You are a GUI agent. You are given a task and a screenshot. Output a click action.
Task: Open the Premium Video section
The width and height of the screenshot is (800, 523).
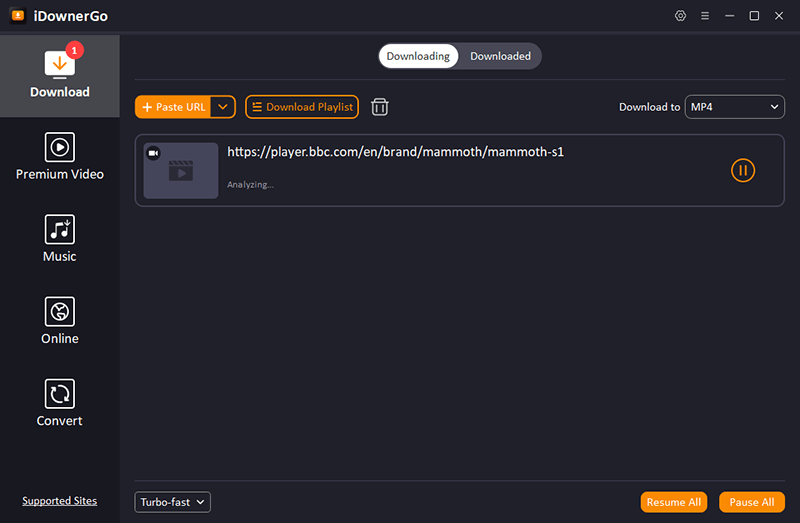pos(59,157)
